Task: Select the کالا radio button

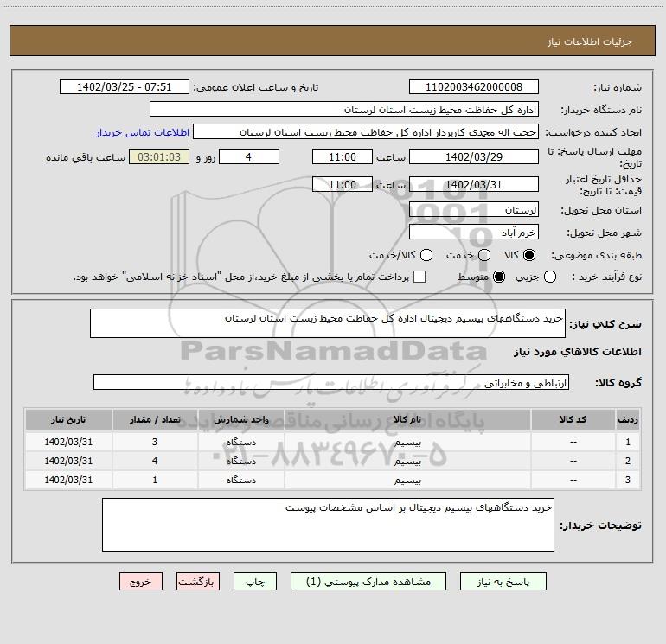Action: click(529, 255)
